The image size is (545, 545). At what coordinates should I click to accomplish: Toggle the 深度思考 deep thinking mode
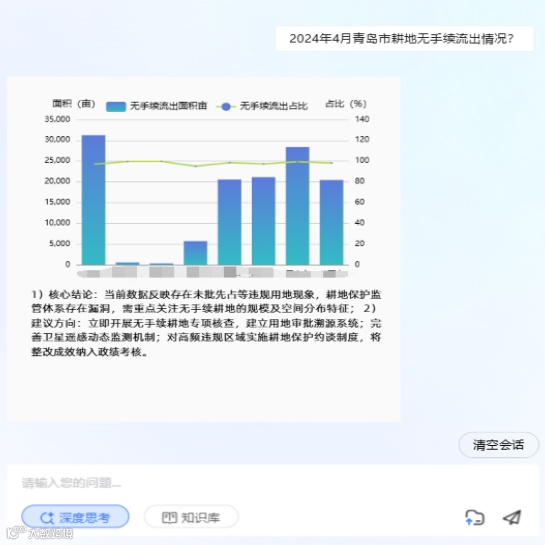[75, 517]
